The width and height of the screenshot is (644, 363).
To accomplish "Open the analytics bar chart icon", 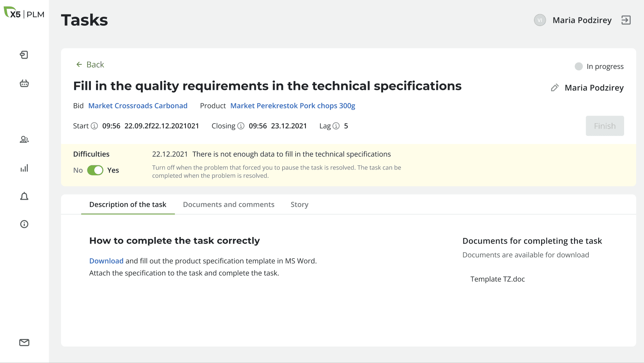I will (24, 168).
